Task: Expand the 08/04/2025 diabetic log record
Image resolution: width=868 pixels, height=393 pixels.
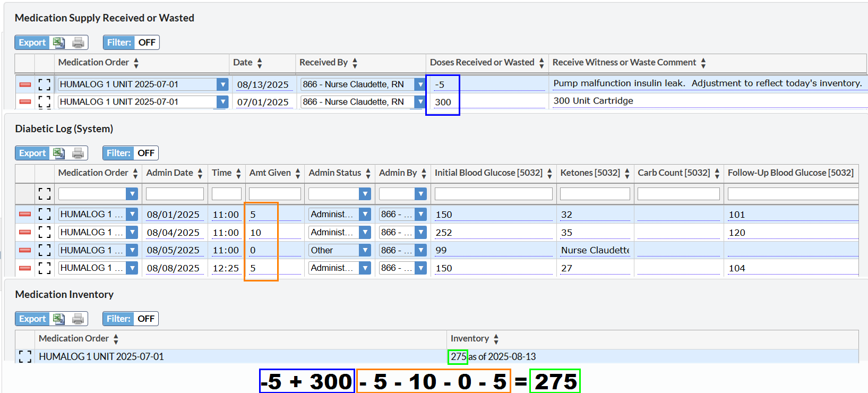Action: coord(45,232)
